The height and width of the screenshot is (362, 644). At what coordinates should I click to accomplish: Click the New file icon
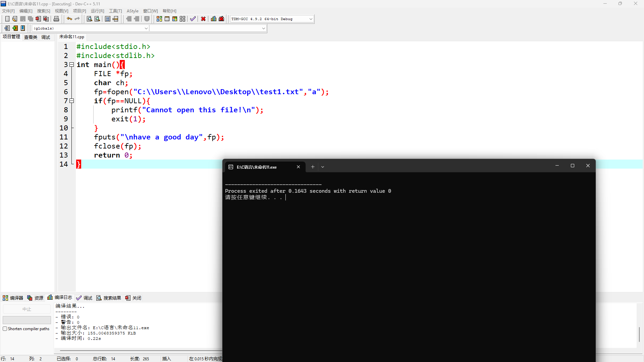click(7, 19)
